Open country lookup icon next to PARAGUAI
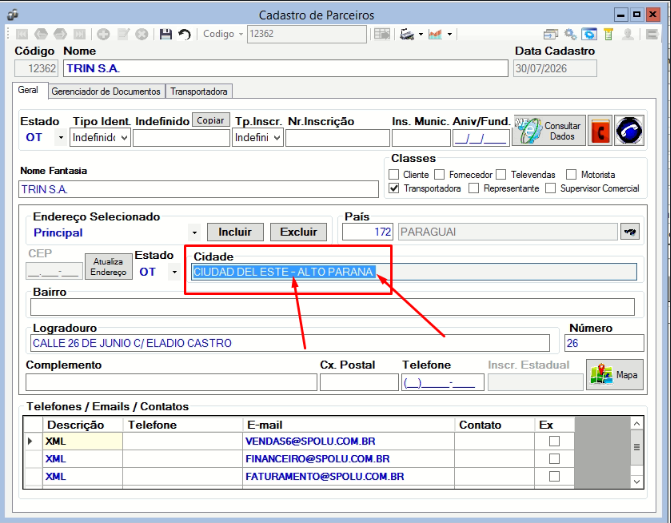Viewport: 671px width, 523px height. (630, 232)
